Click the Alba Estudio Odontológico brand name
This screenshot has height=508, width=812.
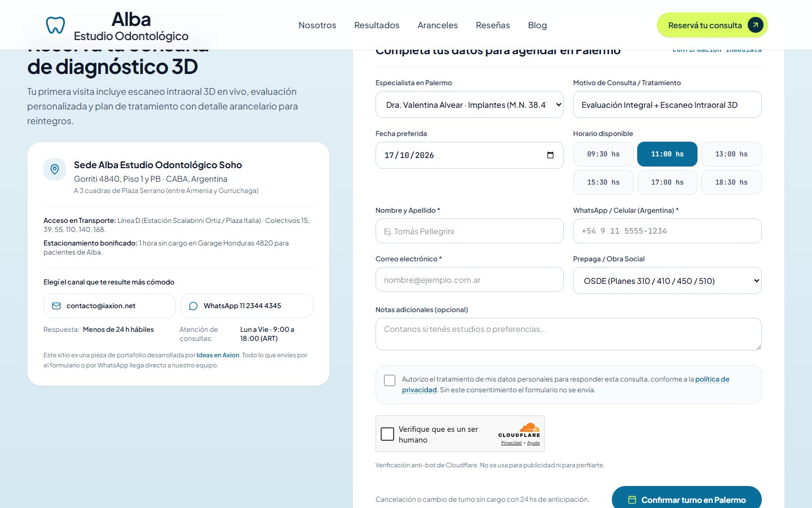pos(131,27)
